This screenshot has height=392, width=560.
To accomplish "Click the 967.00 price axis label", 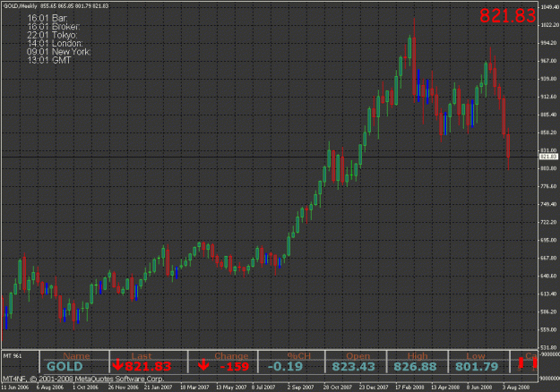I will pyautogui.click(x=550, y=61).
